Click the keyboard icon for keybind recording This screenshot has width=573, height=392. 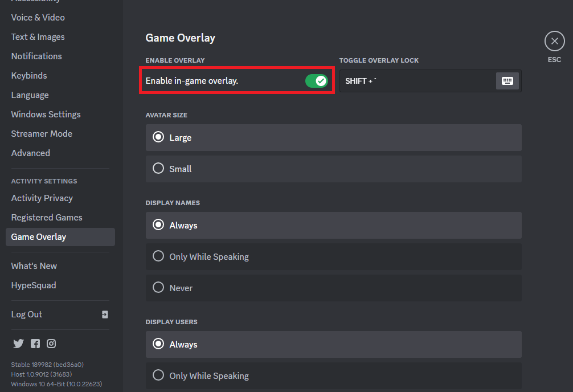(507, 81)
